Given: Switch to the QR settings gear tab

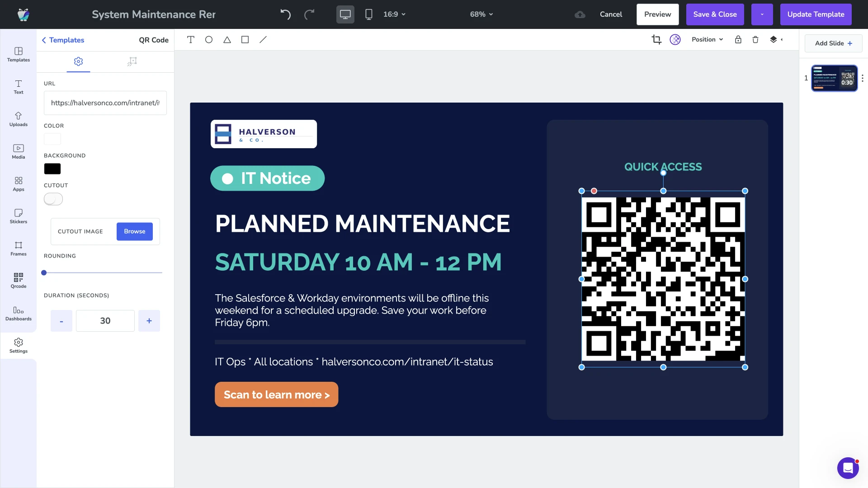Looking at the screenshot, I should coord(78,61).
